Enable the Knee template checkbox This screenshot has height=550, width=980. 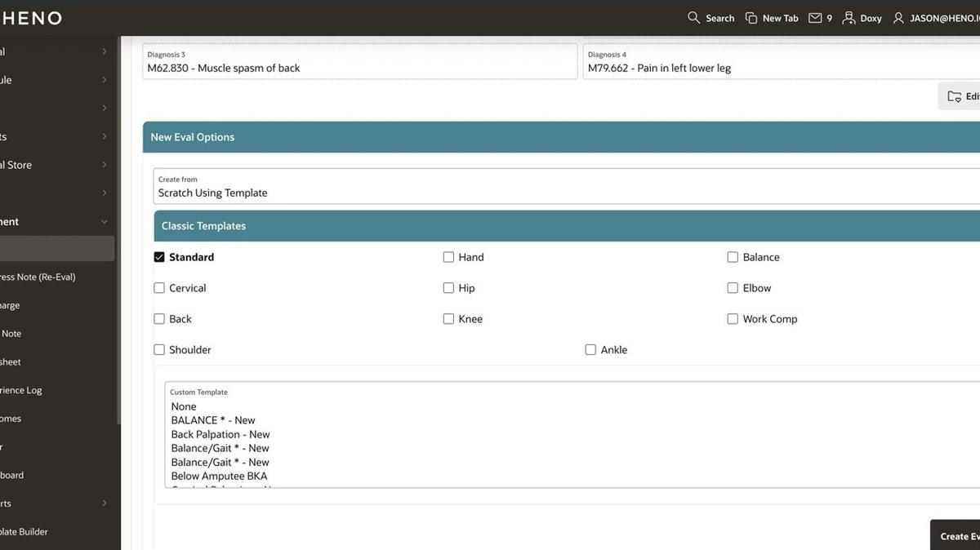pos(448,318)
